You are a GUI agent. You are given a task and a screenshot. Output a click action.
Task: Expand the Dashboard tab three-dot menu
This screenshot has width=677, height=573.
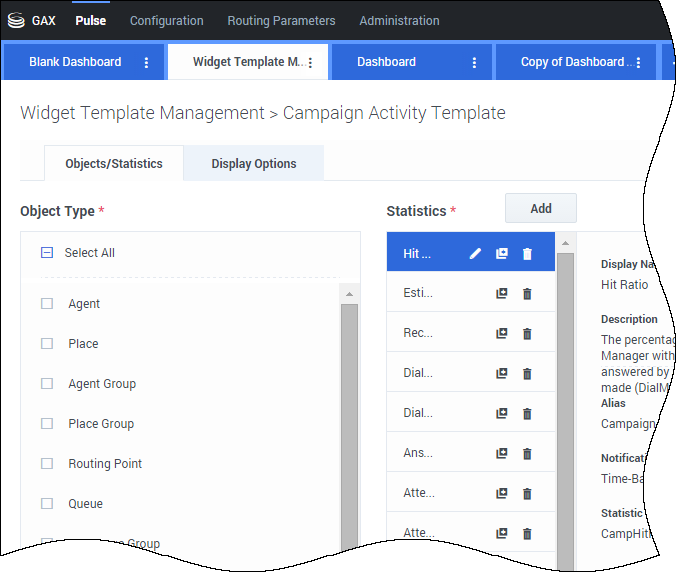[474, 62]
